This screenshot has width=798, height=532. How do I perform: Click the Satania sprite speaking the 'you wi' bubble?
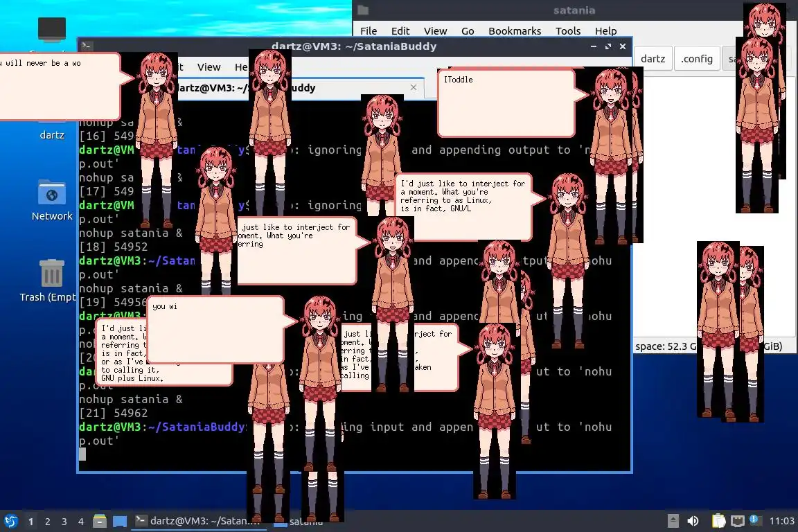click(319, 384)
